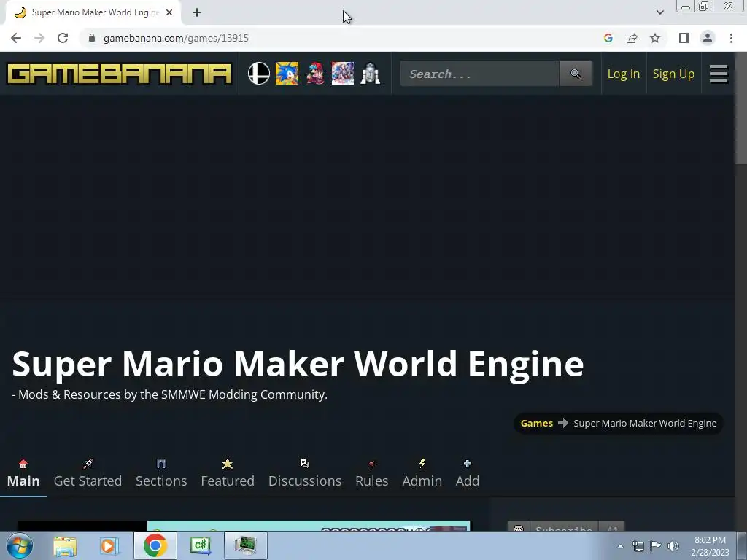Open the R2-D2 robot game icon
Screen dimensions: 747x560
[371, 74]
